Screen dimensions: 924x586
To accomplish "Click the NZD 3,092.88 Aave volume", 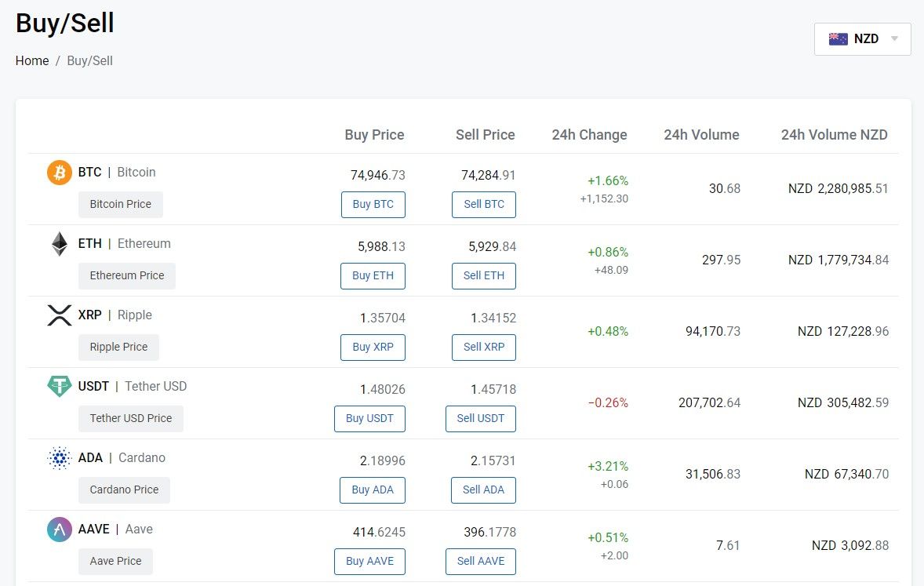I will (x=849, y=545).
